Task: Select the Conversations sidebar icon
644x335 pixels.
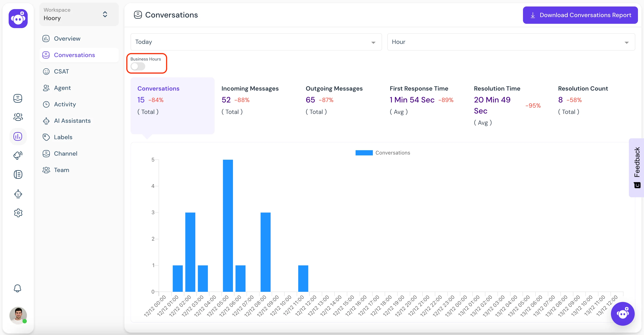Action: tap(18, 98)
